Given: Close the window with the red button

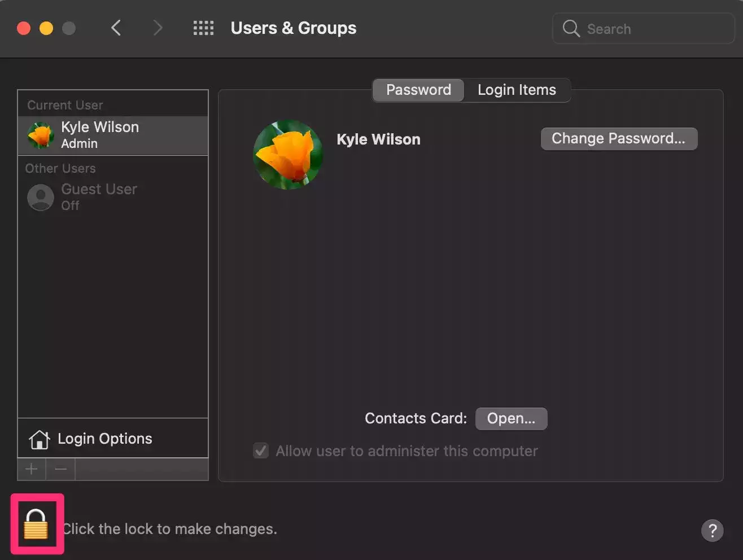Looking at the screenshot, I should (24, 28).
